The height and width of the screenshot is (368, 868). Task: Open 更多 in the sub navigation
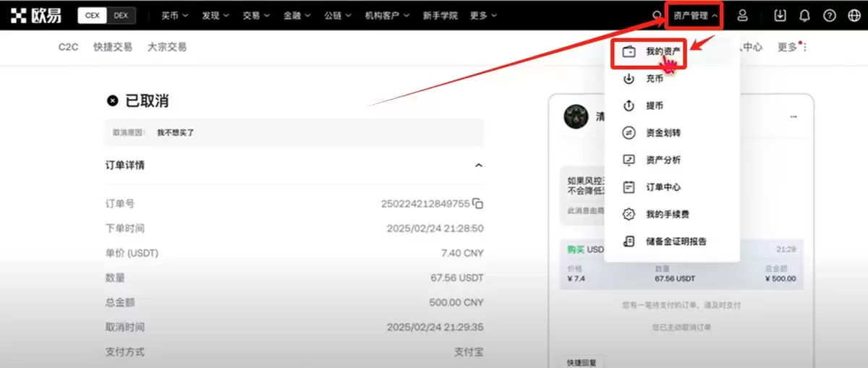[x=792, y=47]
